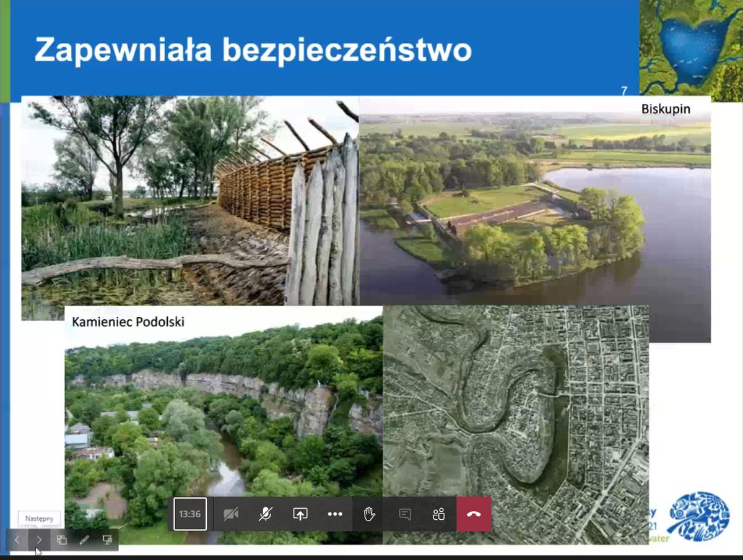
Task: Show the participants panel
Action: tap(439, 514)
